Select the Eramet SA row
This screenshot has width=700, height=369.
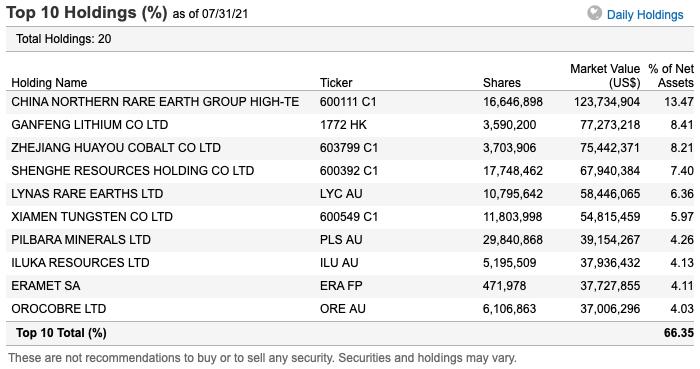(350, 286)
